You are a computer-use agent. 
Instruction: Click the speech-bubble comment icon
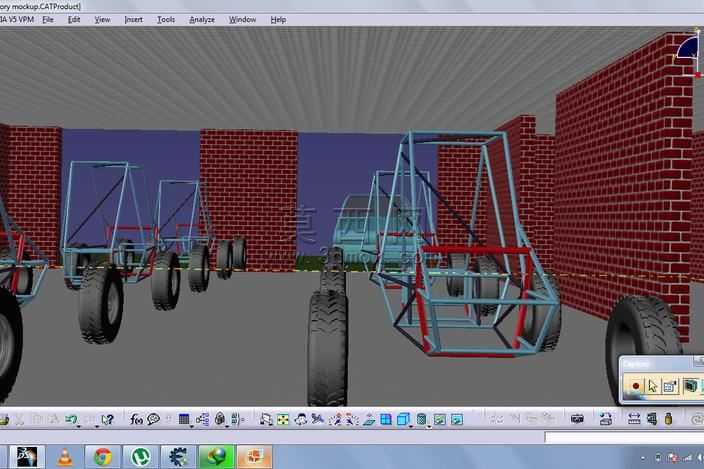pos(154,419)
